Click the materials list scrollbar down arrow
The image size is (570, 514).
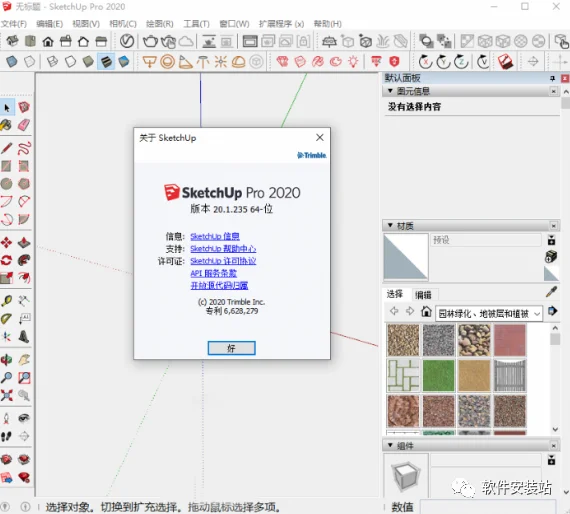pos(555,429)
